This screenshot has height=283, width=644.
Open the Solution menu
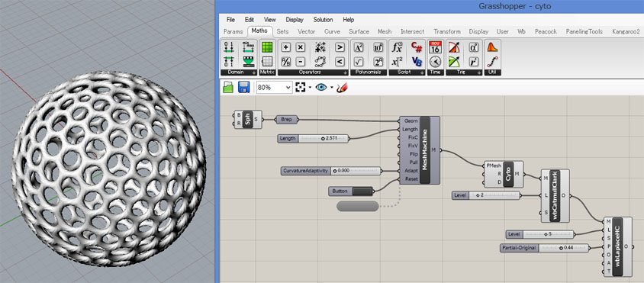pos(323,20)
